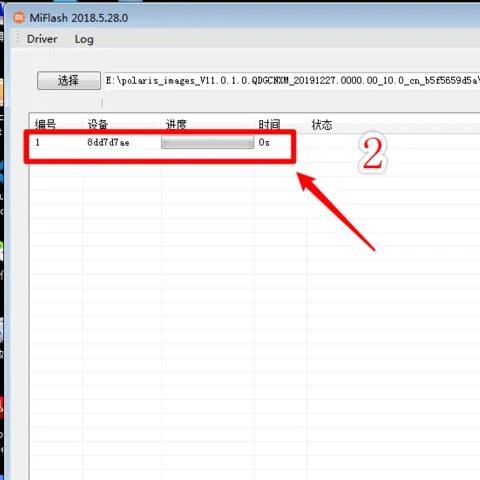Image resolution: width=480 pixels, height=480 pixels.
Task: Click the 进度 column header
Action: click(176, 124)
